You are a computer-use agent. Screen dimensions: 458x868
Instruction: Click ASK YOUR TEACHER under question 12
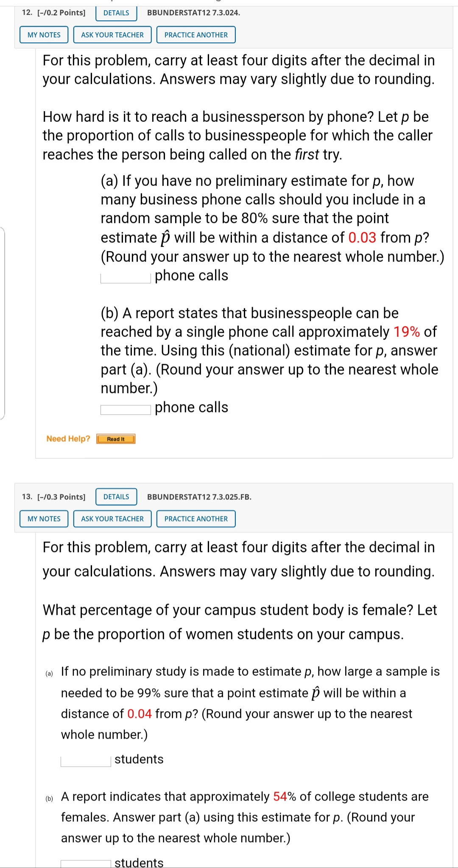pyautogui.click(x=112, y=35)
